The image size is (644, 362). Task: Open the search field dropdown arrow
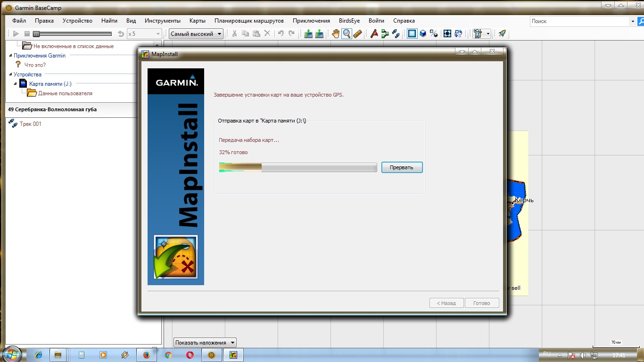[x=633, y=21]
